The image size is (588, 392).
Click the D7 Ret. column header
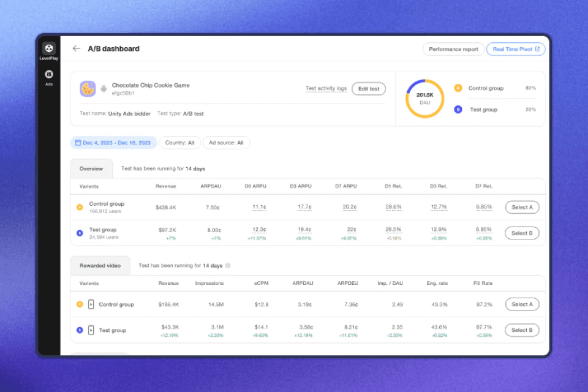click(484, 186)
